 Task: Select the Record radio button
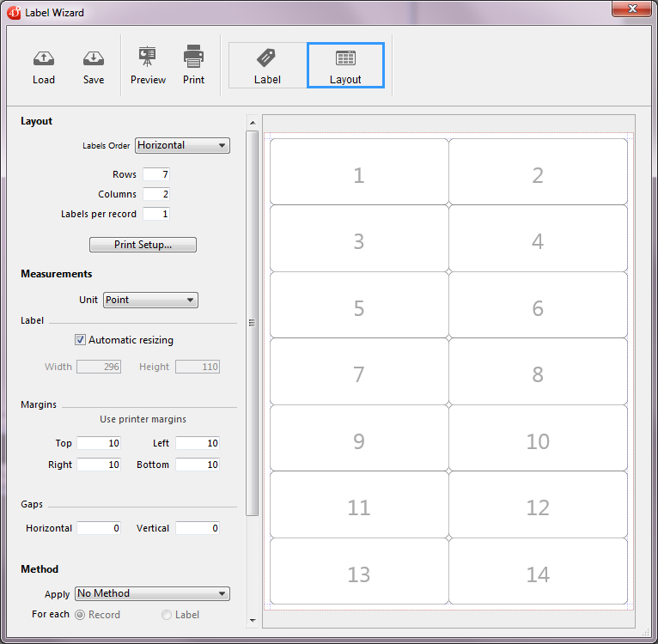tap(81, 615)
